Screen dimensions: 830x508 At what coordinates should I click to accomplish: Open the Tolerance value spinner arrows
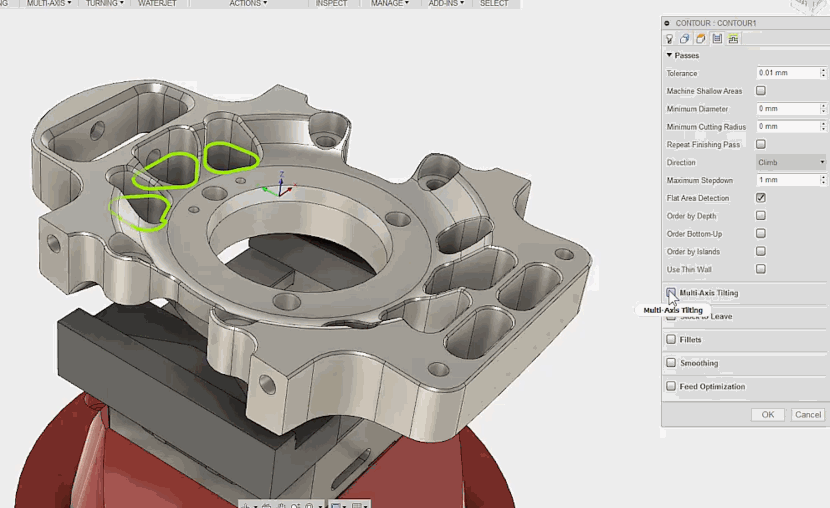pyautogui.click(x=821, y=73)
